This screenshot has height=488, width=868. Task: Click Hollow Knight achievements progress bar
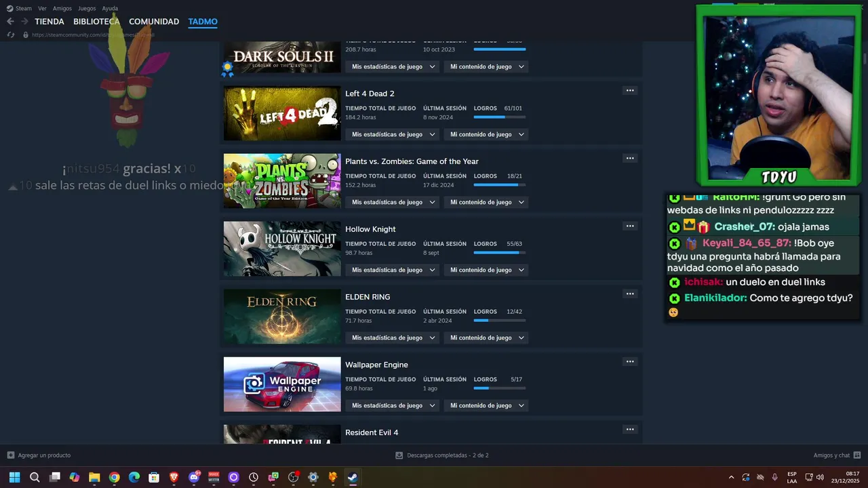(x=499, y=253)
